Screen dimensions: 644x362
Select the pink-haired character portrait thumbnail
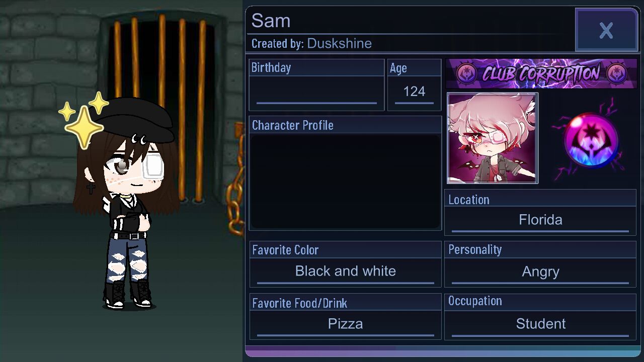point(493,138)
